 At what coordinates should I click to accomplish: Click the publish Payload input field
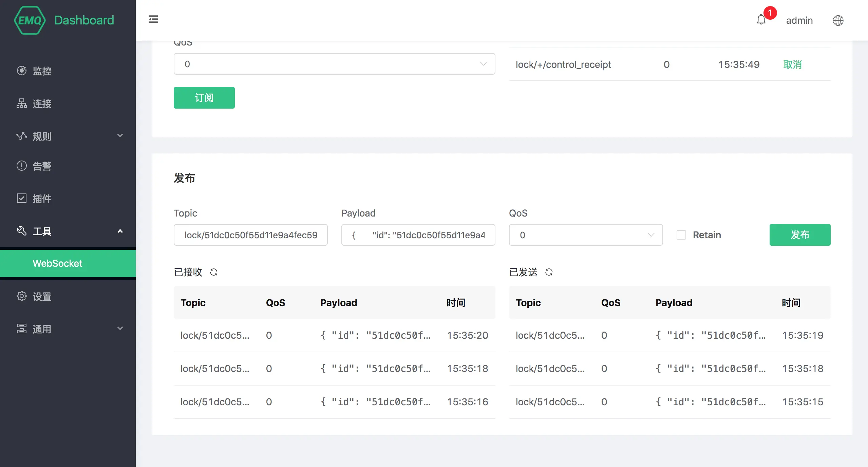[418, 235]
